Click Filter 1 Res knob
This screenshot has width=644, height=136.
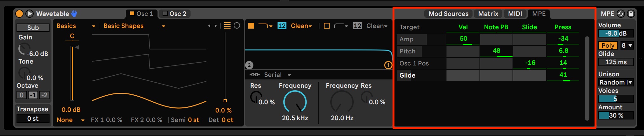[x=256, y=97]
